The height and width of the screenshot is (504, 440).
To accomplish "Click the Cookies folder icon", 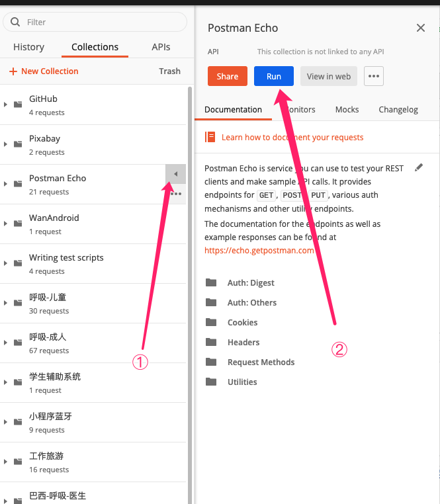I will (211, 322).
